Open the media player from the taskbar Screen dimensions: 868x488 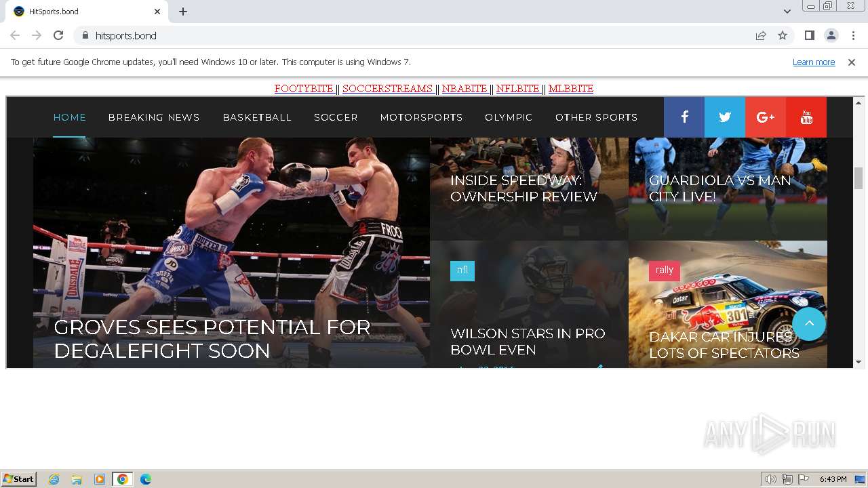click(100, 479)
